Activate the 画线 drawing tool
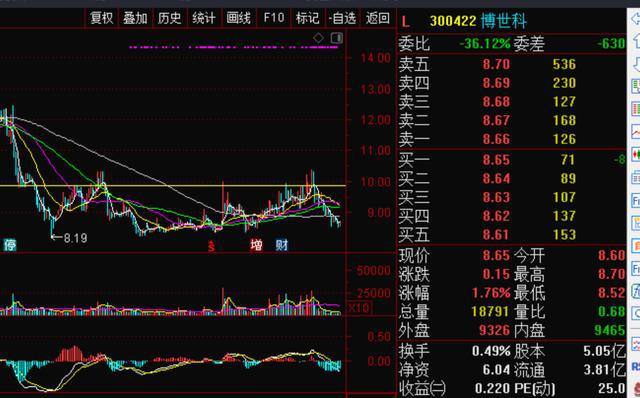The height and width of the screenshot is (398, 640). (x=238, y=18)
